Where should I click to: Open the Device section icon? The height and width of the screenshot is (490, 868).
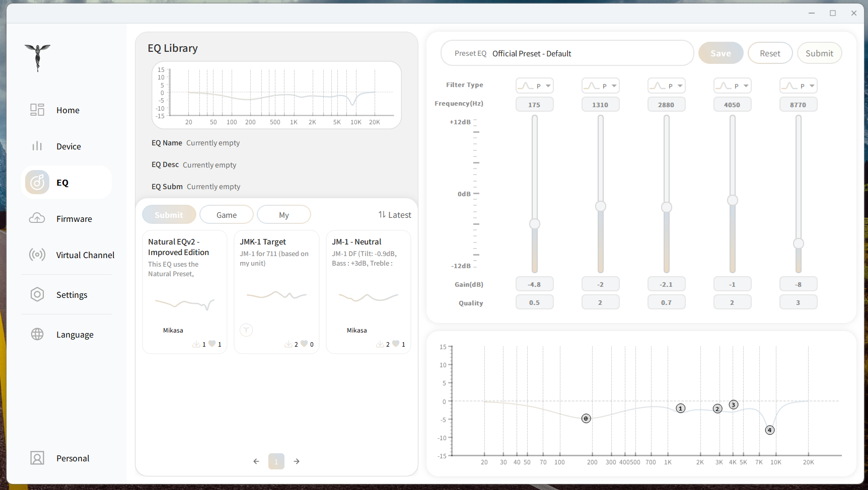(37, 146)
